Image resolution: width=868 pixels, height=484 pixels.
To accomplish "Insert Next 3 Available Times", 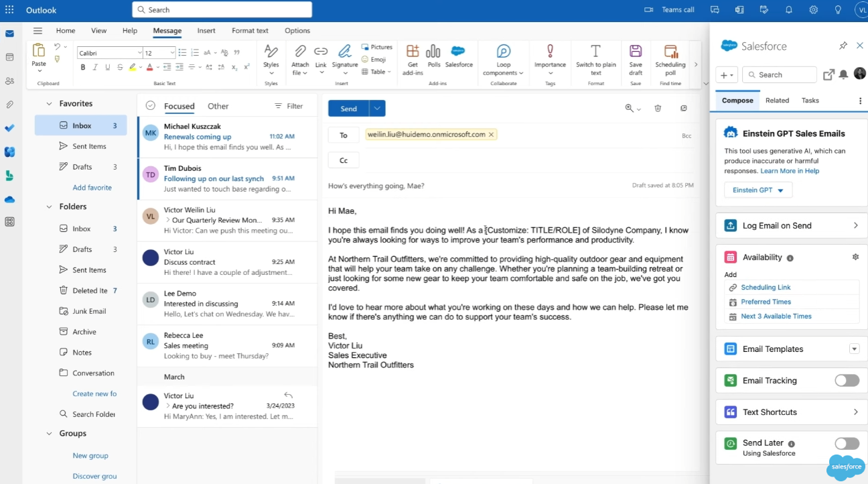I will click(776, 316).
